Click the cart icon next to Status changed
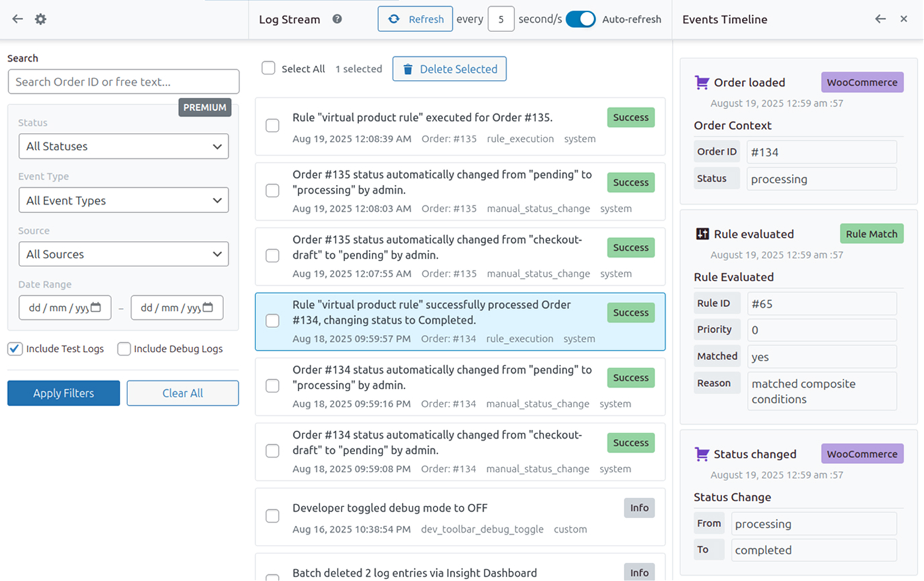 tap(702, 454)
